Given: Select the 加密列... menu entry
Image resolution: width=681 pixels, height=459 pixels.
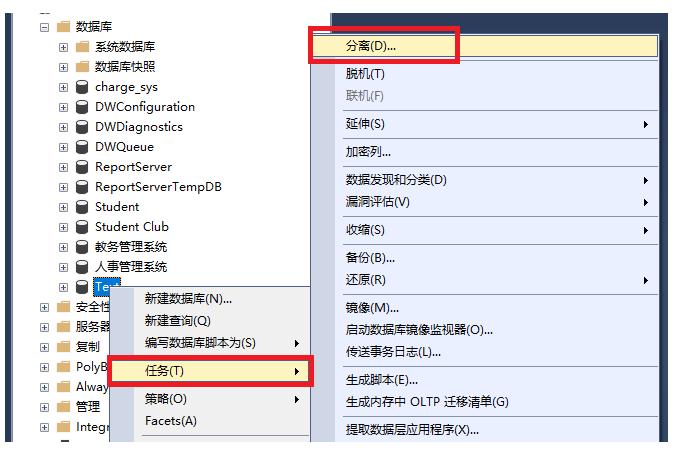Looking at the screenshot, I should point(485,152).
